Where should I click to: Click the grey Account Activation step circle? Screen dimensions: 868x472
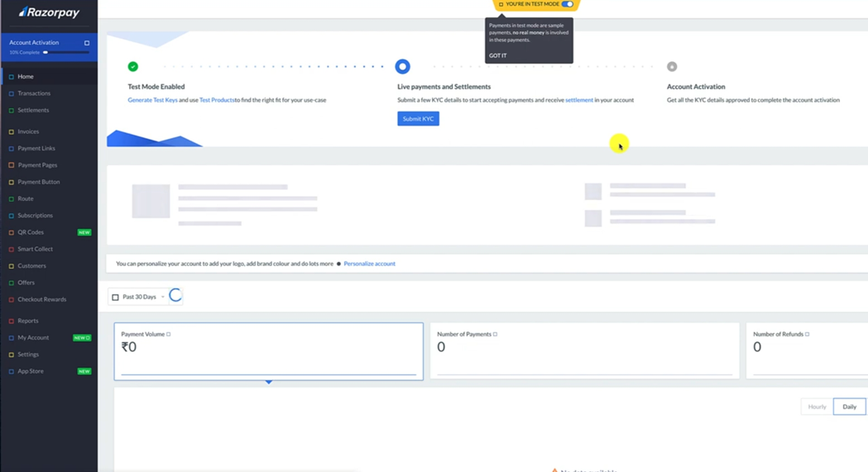[672, 67]
